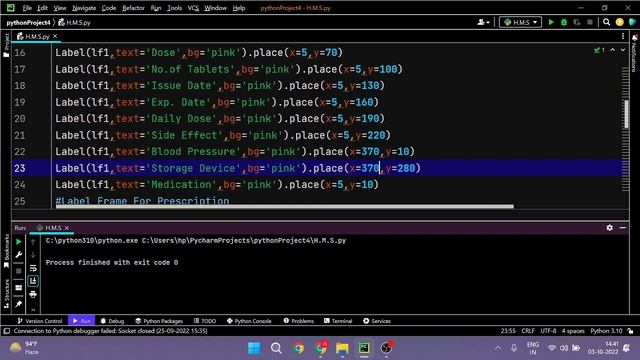Screen dimensions: 640x360
Task: Close the H.M.S run tab
Action: tap(67, 228)
